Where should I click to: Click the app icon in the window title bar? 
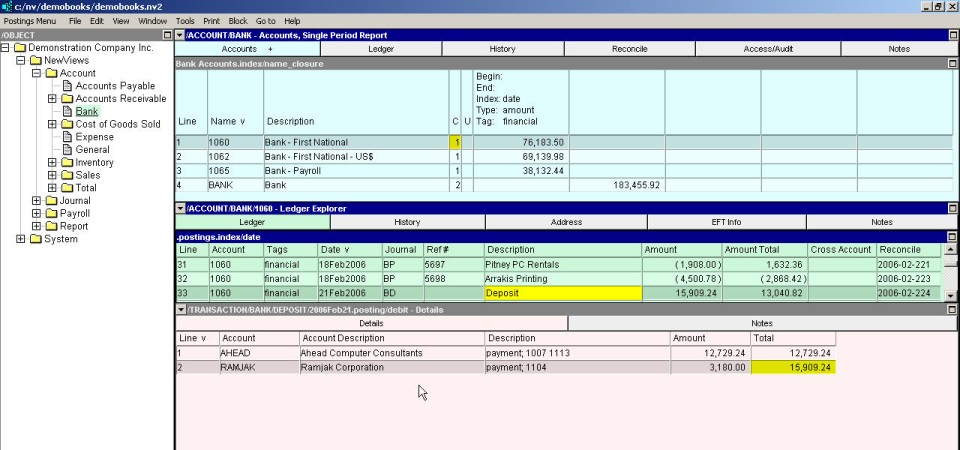click(6, 6)
